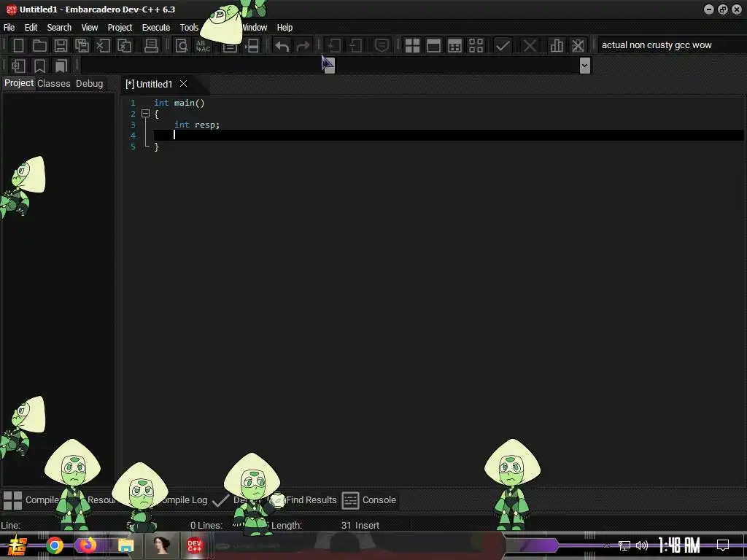Switch to the Classes panel tab
747x560 pixels.
point(54,83)
